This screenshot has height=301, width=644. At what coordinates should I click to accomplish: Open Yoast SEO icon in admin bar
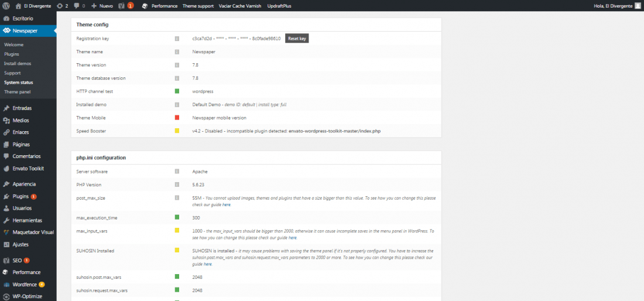[121, 6]
